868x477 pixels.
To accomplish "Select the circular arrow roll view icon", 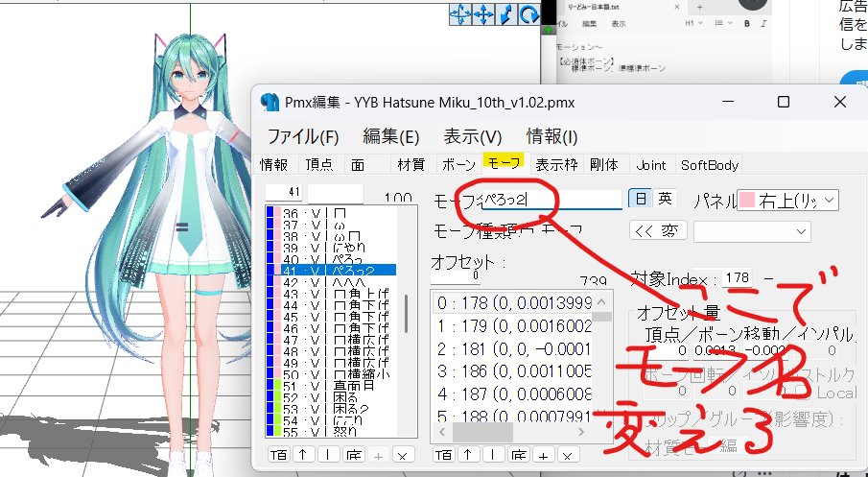I will (x=528, y=14).
